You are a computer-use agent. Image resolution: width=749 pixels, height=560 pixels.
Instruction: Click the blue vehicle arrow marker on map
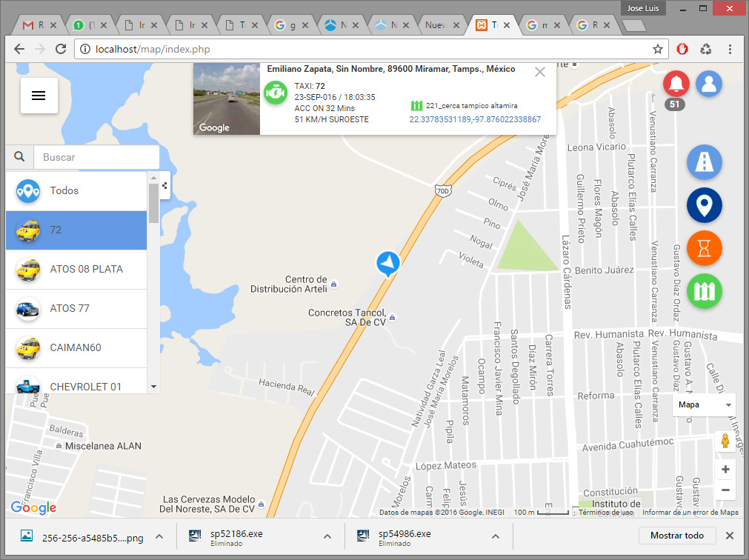coord(387,263)
